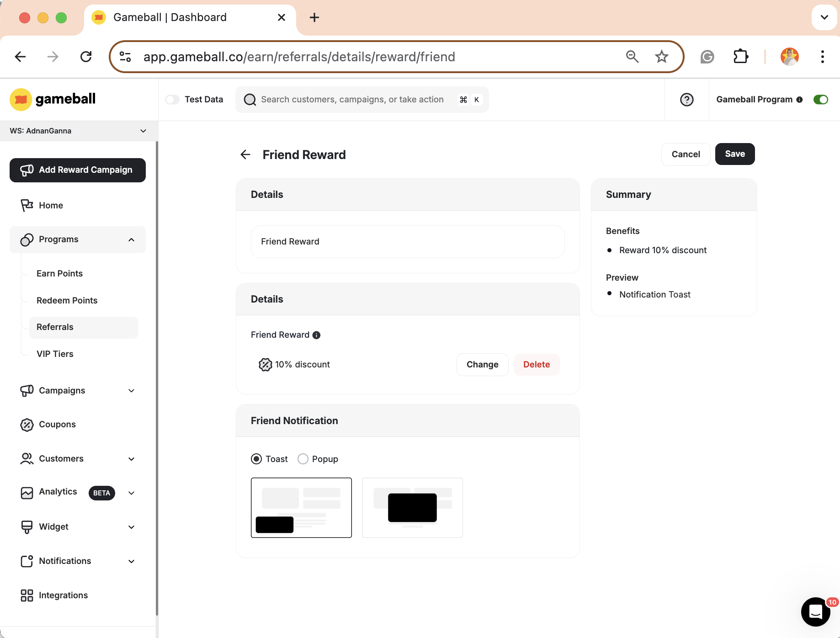Reload the page

click(x=86, y=57)
